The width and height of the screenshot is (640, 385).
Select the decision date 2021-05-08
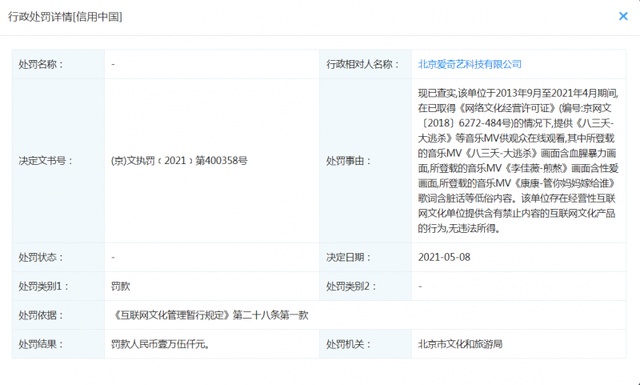[x=444, y=257]
